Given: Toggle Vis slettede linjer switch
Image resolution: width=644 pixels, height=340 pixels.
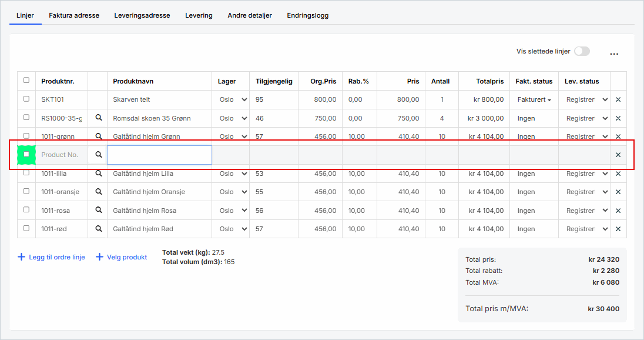Looking at the screenshot, I should click(x=581, y=52).
